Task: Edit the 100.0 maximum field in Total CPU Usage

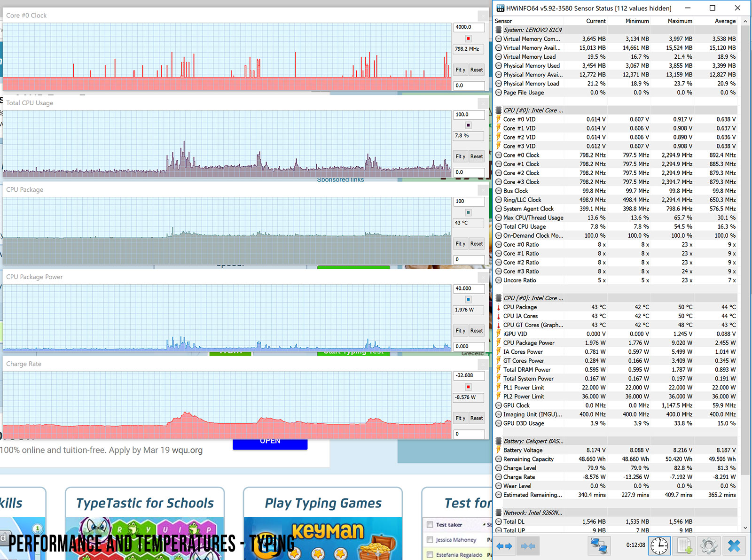Action: [469, 115]
